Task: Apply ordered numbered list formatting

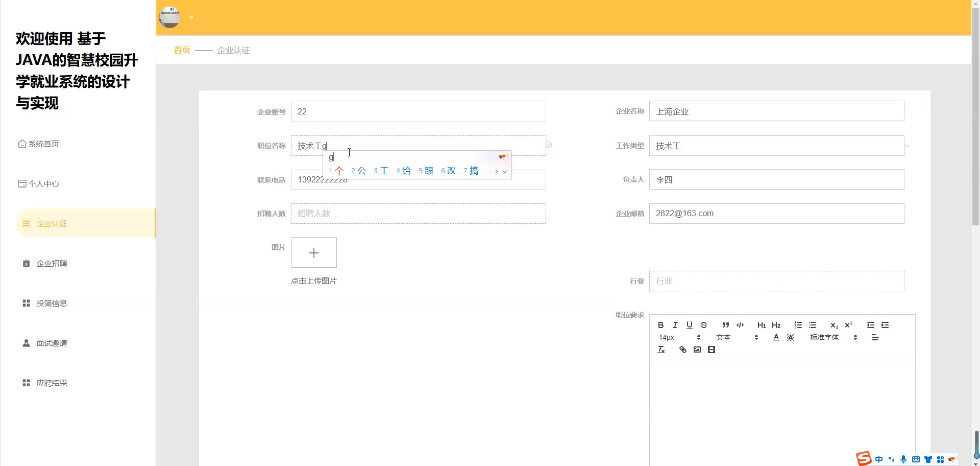Action: 798,325
